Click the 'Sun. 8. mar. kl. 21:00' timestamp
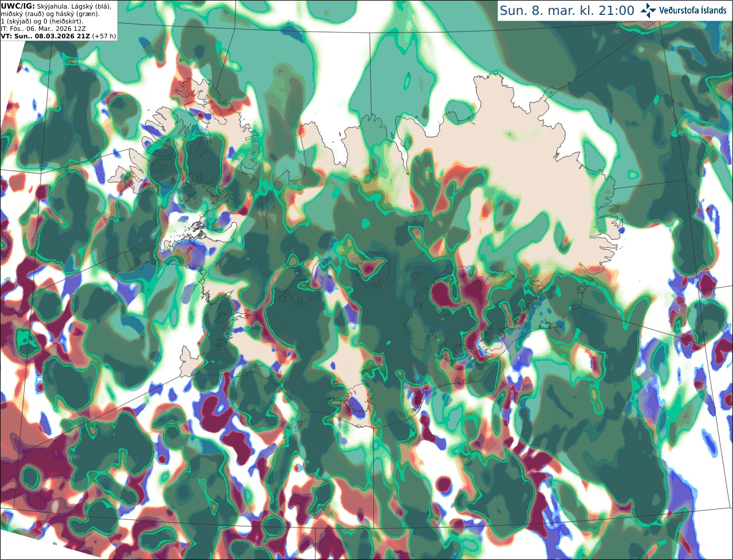 point(567,10)
